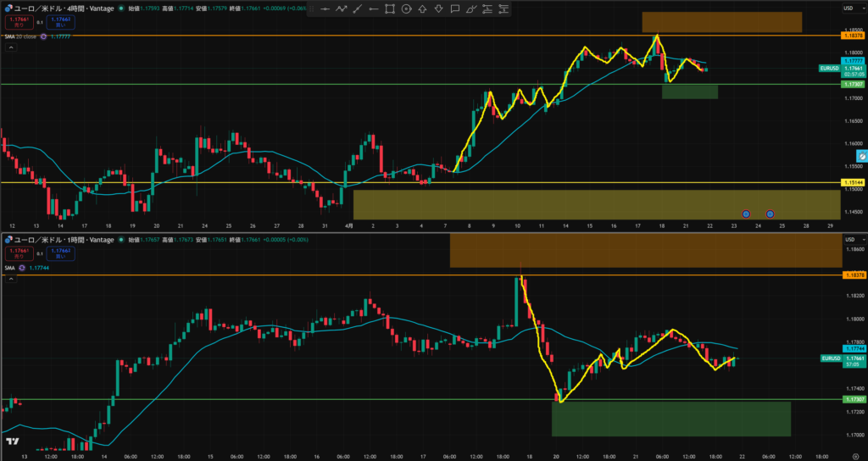Open the USD currency dropdown on top chart
868x461 pixels.
(848, 8)
